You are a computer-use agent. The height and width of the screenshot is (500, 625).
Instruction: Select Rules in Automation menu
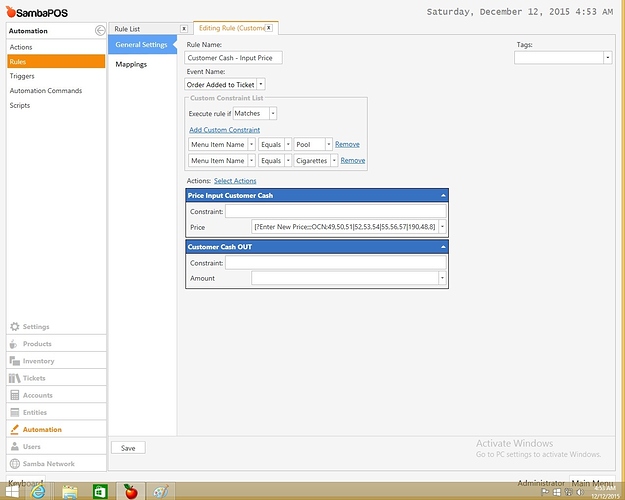pos(56,62)
